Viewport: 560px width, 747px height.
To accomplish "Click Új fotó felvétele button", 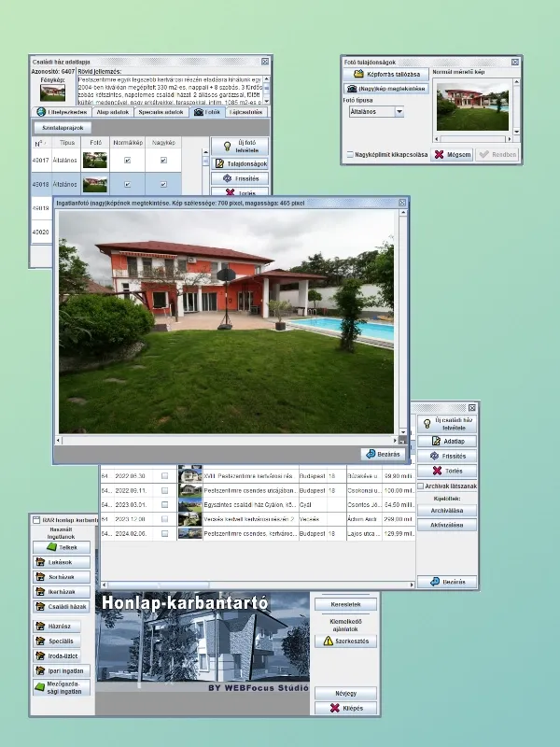I will pos(240,147).
